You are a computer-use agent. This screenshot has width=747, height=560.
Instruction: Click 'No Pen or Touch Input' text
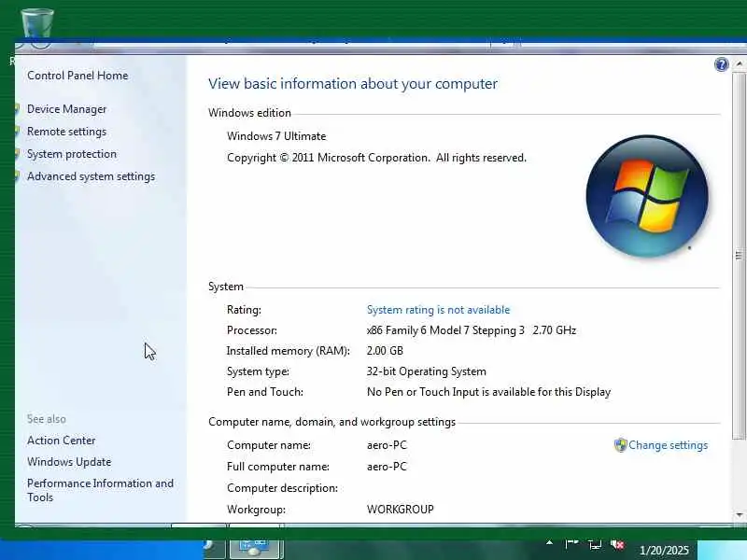488,392
